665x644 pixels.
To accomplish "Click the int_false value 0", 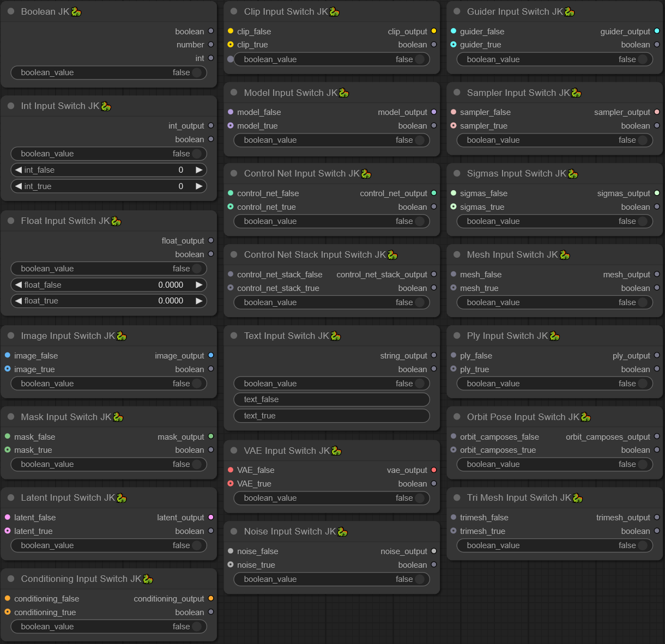I will click(x=181, y=170).
